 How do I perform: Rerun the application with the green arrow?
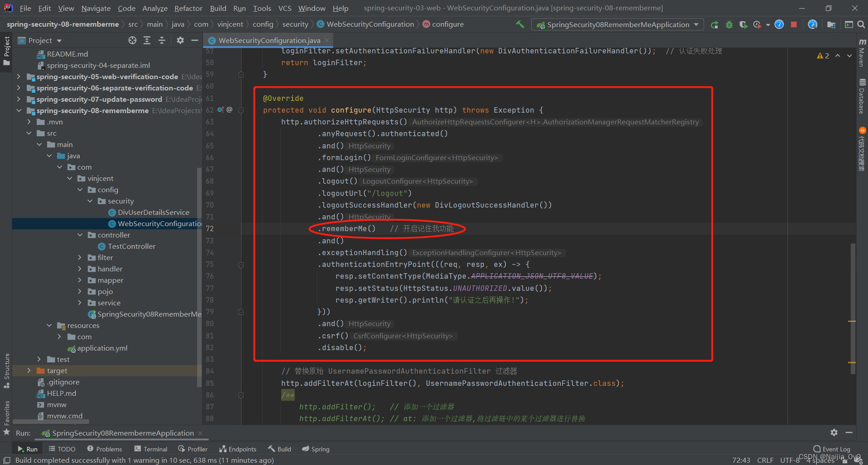tap(714, 24)
